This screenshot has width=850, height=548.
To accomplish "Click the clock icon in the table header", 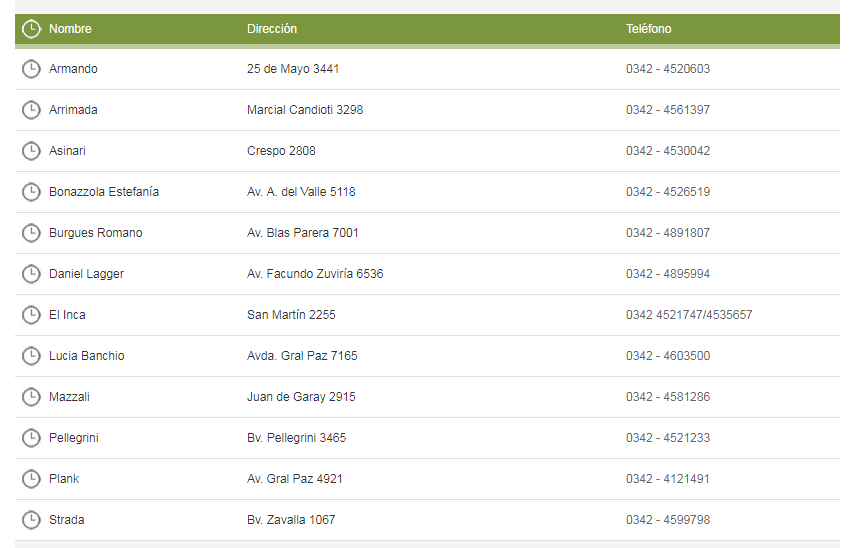I will tap(31, 29).
